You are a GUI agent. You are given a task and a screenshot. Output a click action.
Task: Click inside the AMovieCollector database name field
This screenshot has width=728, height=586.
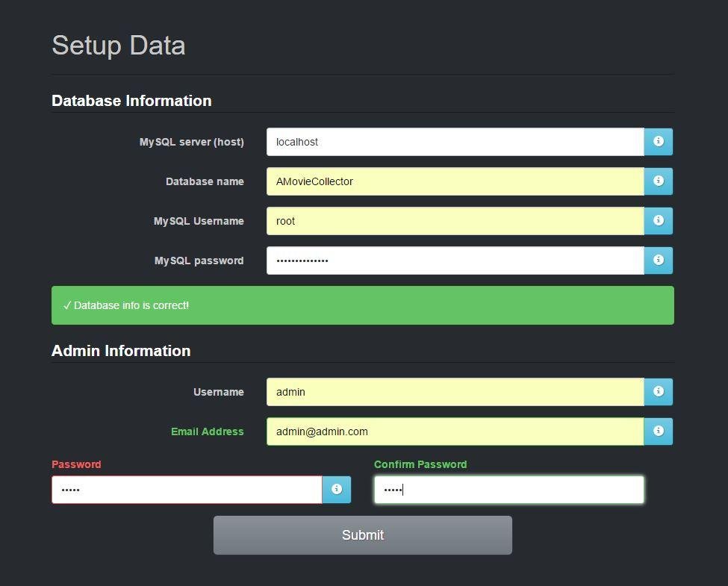pos(455,181)
